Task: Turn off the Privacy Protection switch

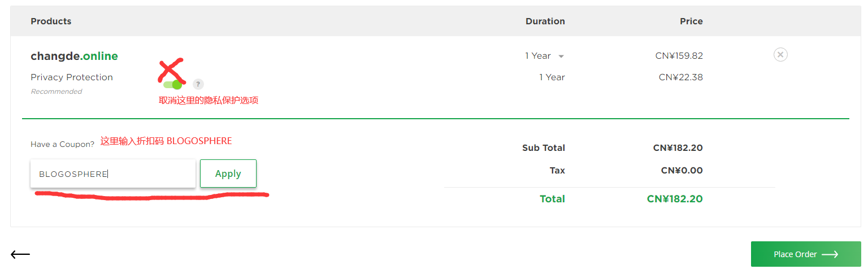Action: tap(173, 85)
